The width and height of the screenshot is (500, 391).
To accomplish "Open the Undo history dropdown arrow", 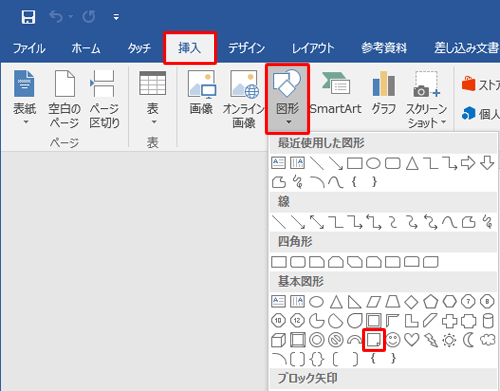I will pyautogui.click(x=70, y=16).
